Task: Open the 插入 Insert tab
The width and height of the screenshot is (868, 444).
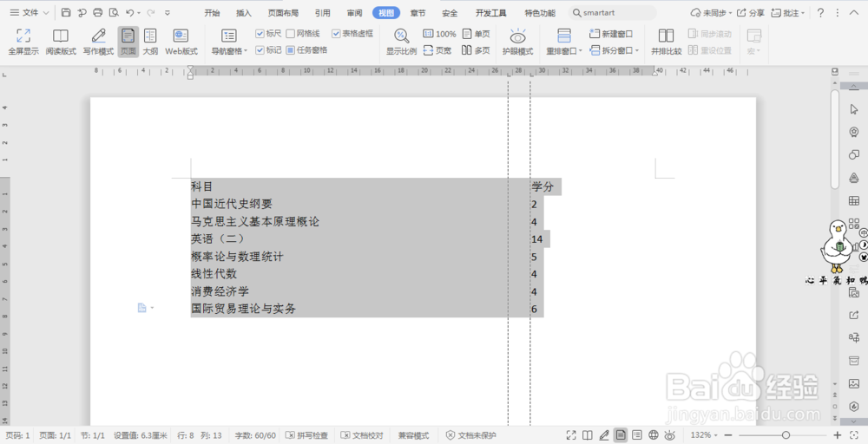Action: [244, 13]
